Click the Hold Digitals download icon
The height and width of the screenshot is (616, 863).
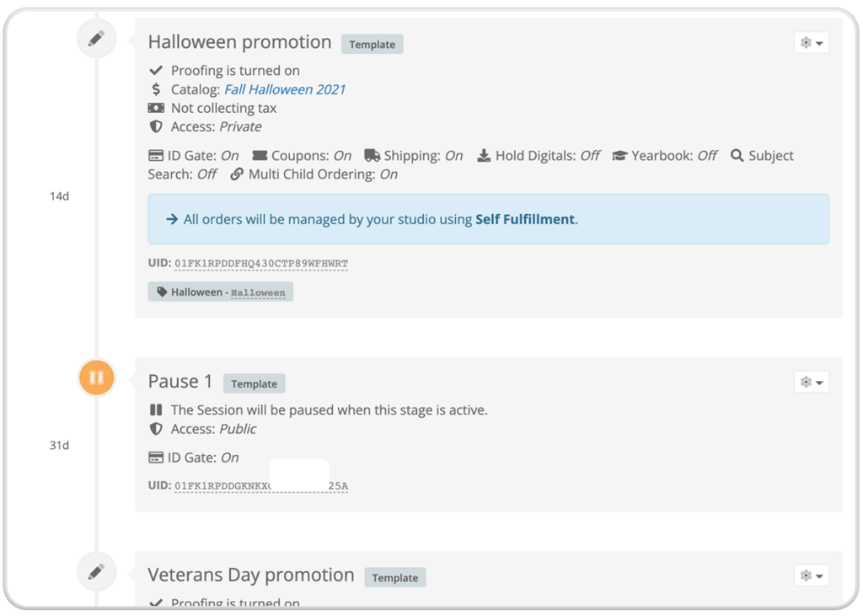click(484, 156)
